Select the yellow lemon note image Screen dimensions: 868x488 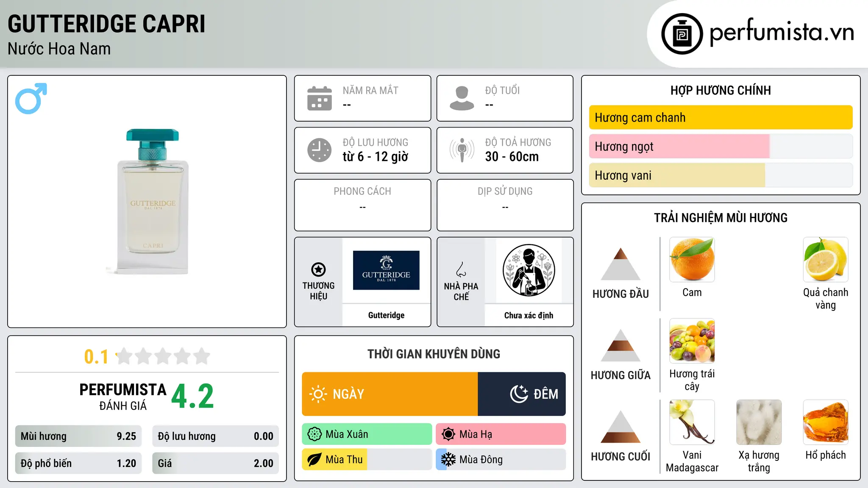click(x=826, y=260)
